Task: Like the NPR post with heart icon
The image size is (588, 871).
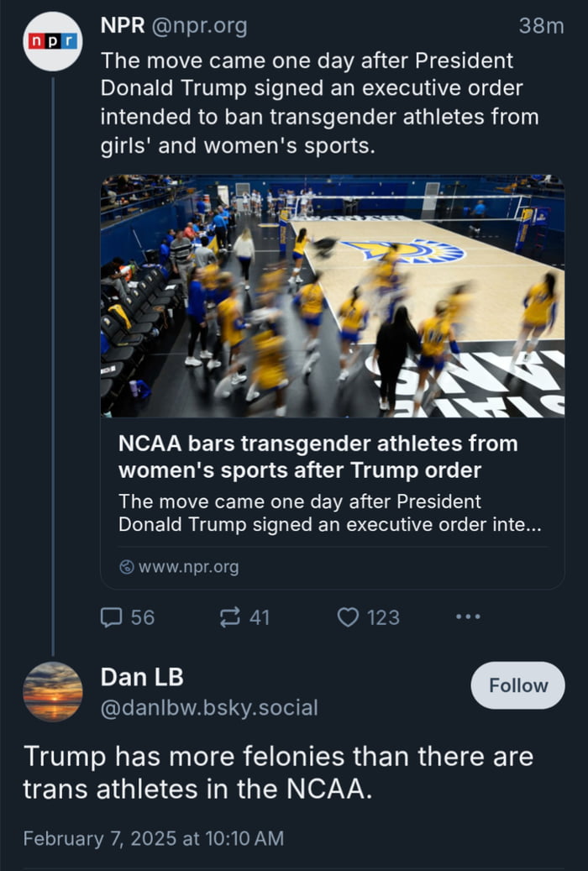Action: tap(348, 617)
